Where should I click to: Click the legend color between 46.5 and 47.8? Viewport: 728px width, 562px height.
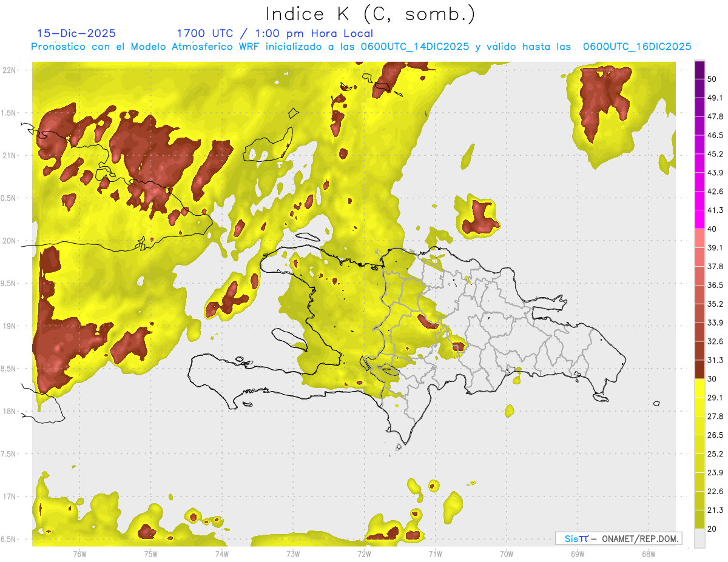(x=699, y=126)
